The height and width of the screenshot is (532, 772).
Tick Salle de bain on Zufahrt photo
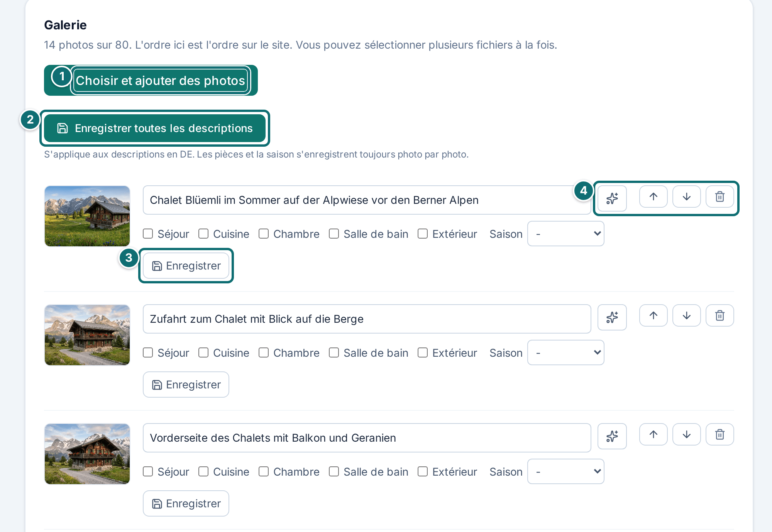[x=334, y=352]
